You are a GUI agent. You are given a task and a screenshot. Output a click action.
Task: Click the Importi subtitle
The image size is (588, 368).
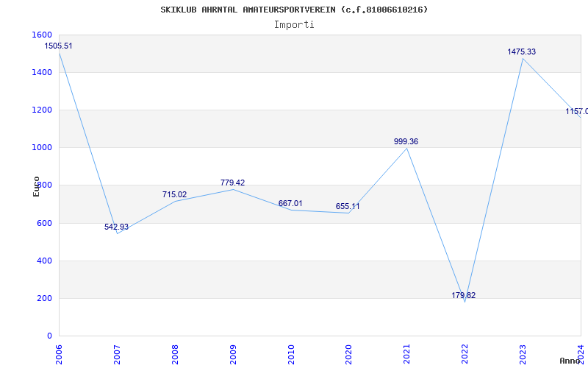294,25
